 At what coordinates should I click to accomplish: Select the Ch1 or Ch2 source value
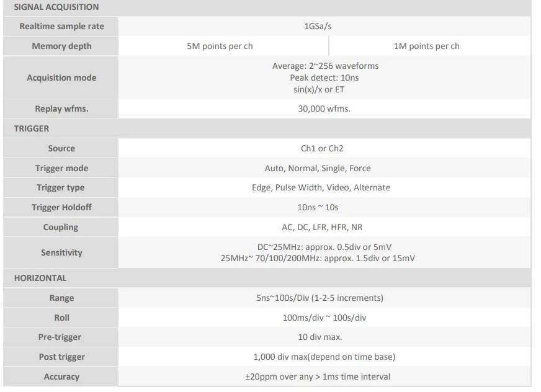(x=325, y=149)
